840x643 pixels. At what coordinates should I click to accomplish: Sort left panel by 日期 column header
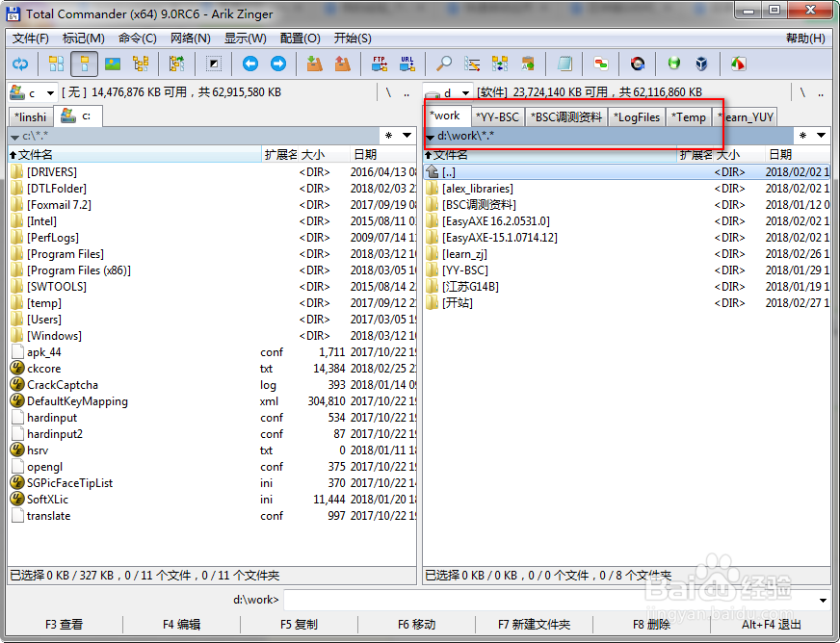383,155
